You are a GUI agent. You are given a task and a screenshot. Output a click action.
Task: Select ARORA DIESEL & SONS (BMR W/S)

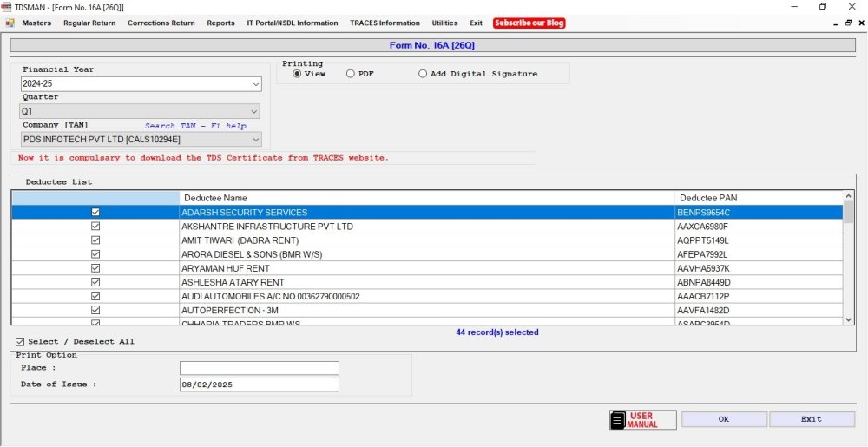[x=427, y=254]
